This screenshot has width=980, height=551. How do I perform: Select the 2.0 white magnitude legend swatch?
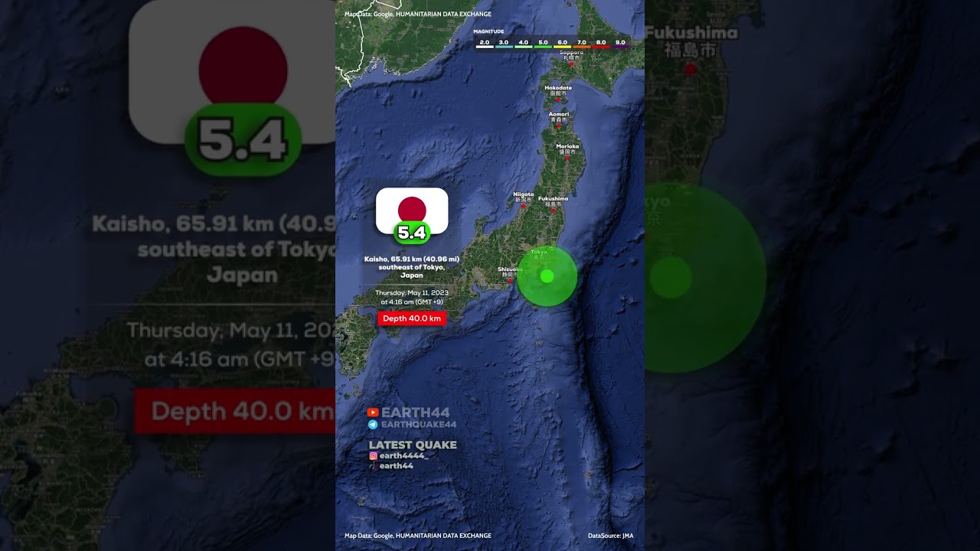(x=485, y=47)
